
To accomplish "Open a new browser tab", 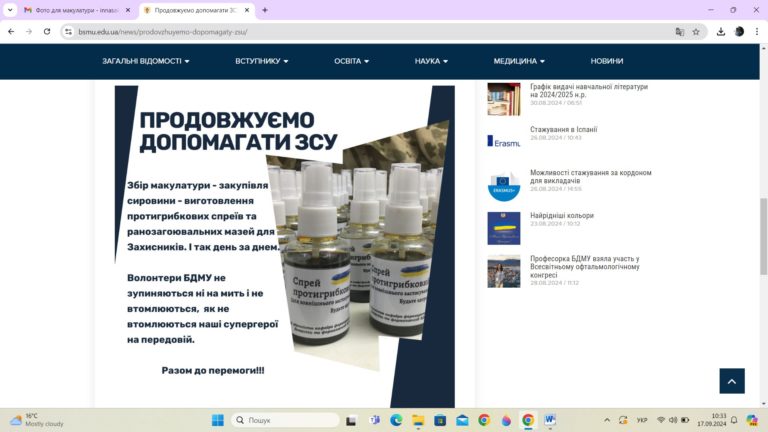I will click(265, 10).
